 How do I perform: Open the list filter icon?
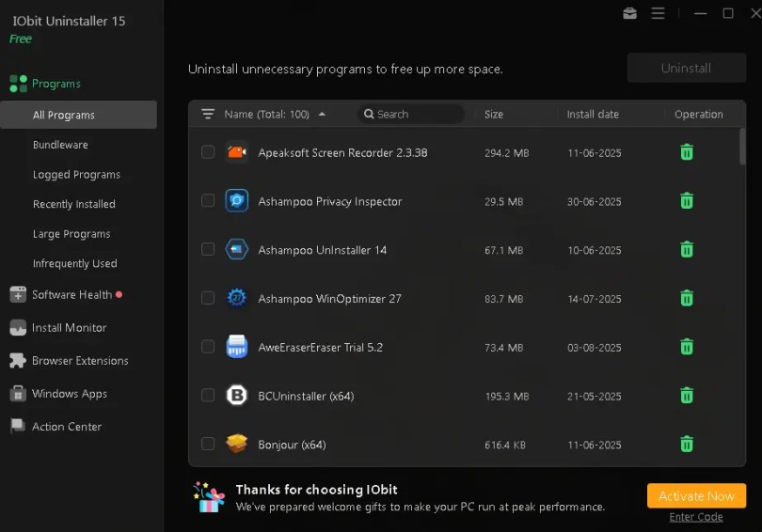point(208,114)
